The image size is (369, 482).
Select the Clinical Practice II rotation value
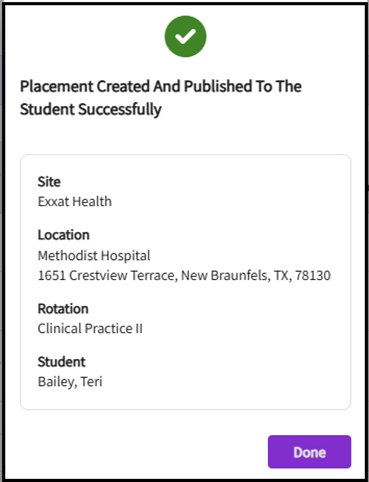[90, 329]
